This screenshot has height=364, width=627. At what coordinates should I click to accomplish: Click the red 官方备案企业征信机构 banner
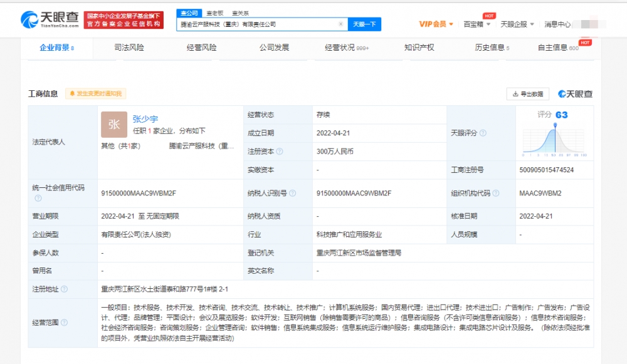tap(124, 20)
